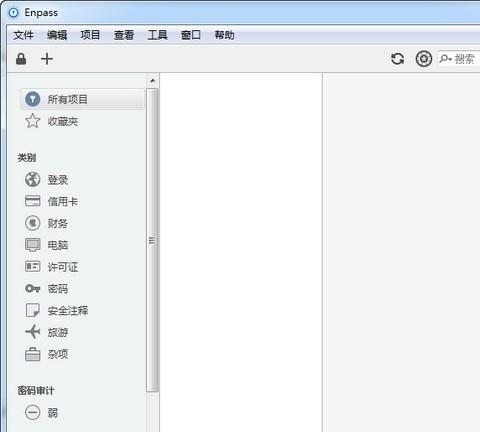
Task: Click the minus circle icon next to 弱
Action: (33, 413)
